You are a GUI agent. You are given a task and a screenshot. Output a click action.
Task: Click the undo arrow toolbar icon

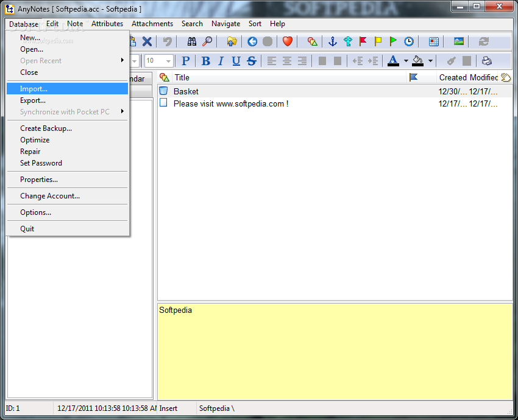coord(168,41)
